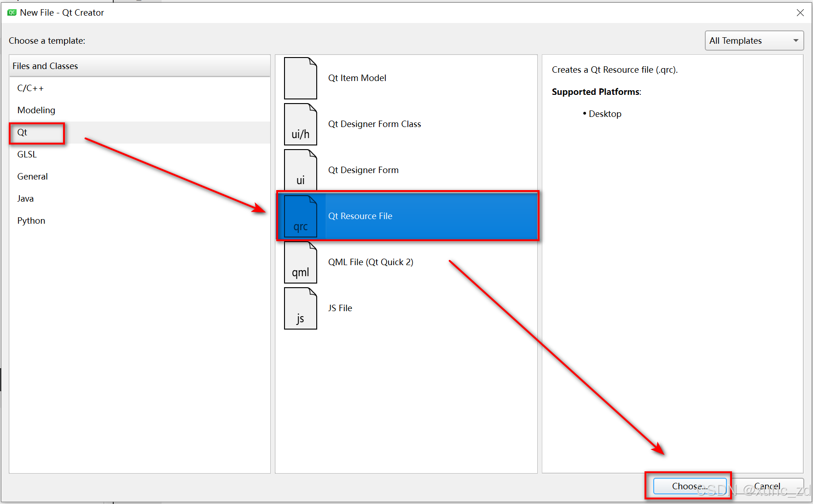Click the qrc Resource File icon

click(x=300, y=216)
